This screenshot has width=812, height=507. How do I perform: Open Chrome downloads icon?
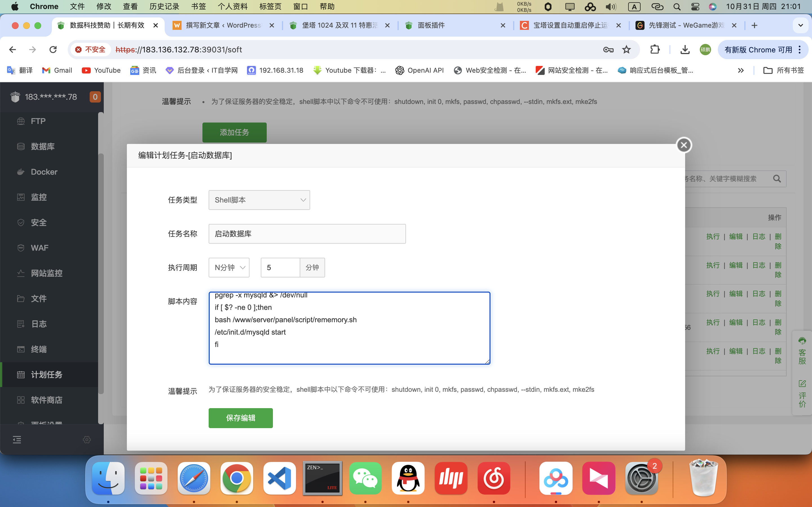click(x=685, y=50)
